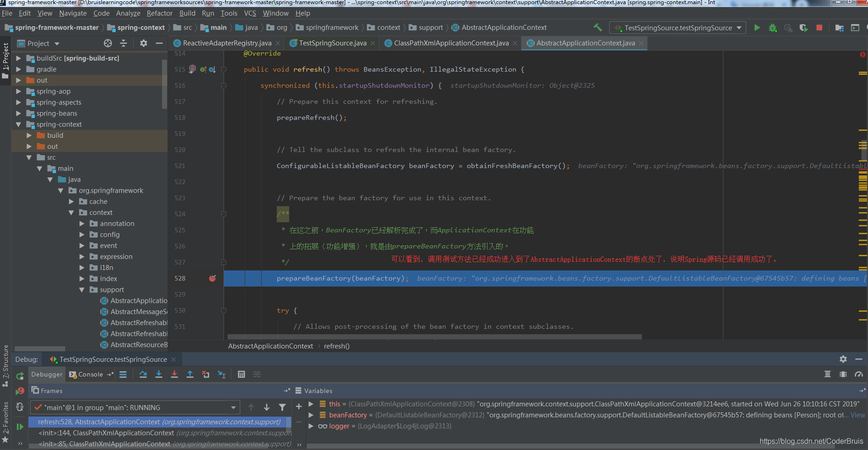Select the <init>:144 stack frame

tap(160, 433)
